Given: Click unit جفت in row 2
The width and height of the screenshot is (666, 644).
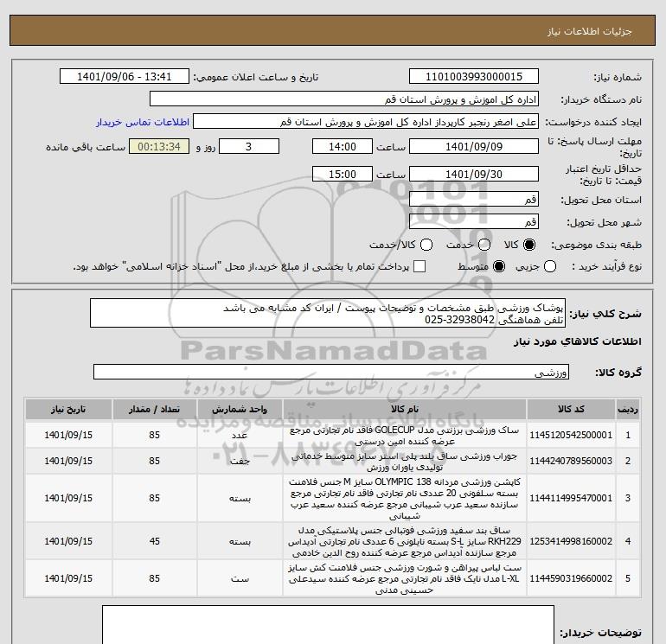Looking at the screenshot, I should pyautogui.click(x=240, y=462).
